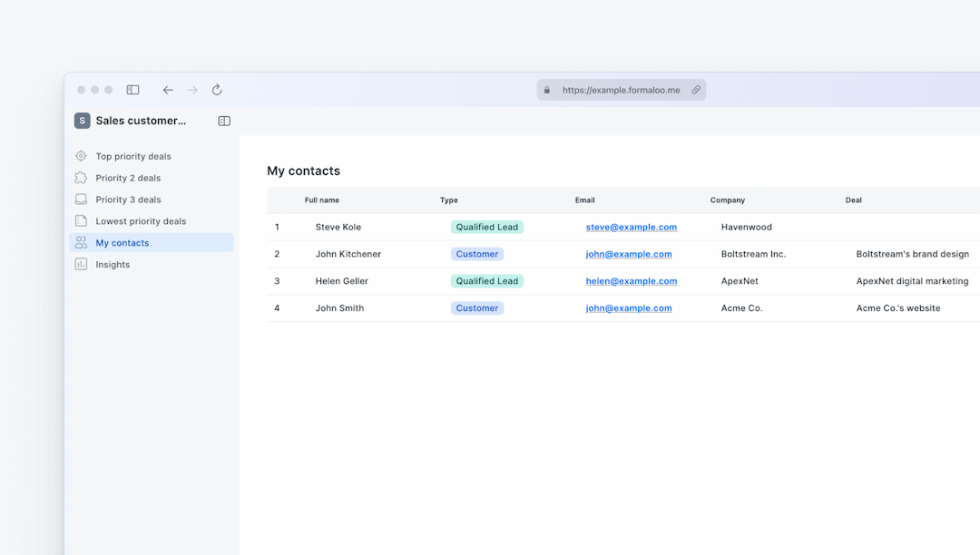
Task: Click the link icon beside the URL
Action: click(x=696, y=90)
